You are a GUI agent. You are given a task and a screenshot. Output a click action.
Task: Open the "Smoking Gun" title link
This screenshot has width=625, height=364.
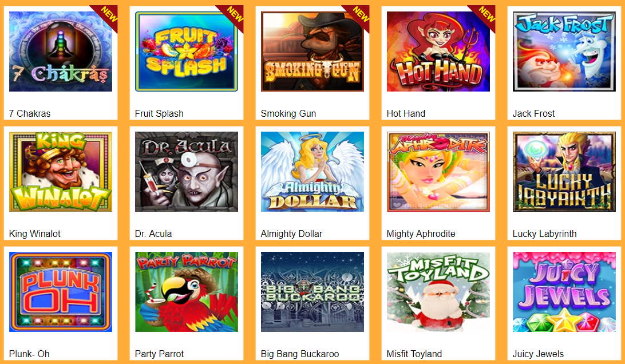point(288,114)
